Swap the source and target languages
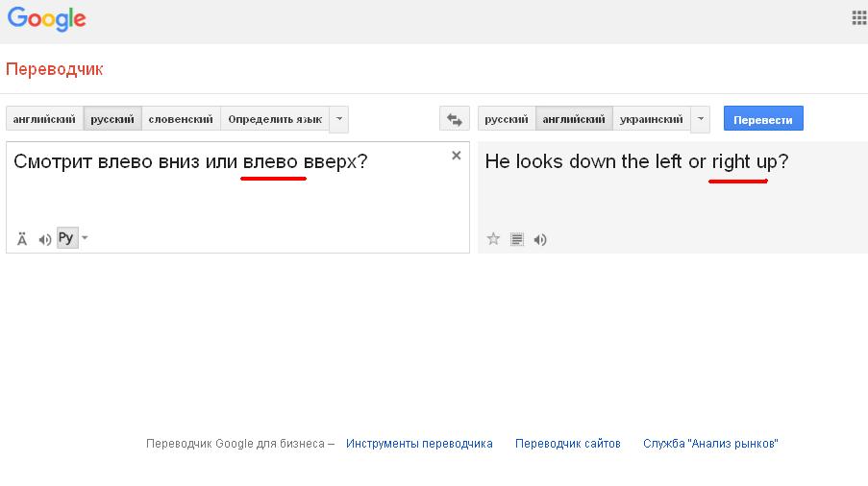Screen dimensions: 868x486 pyautogui.click(x=454, y=119)
